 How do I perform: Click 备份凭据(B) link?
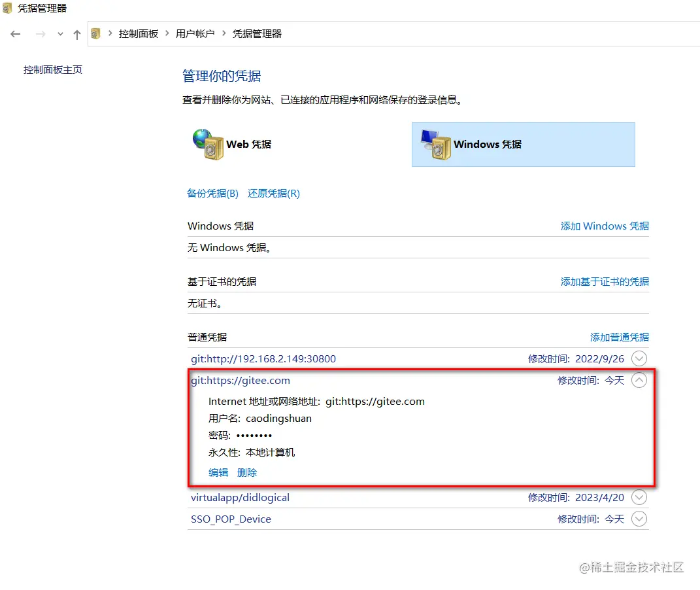(x=212, y=194)
